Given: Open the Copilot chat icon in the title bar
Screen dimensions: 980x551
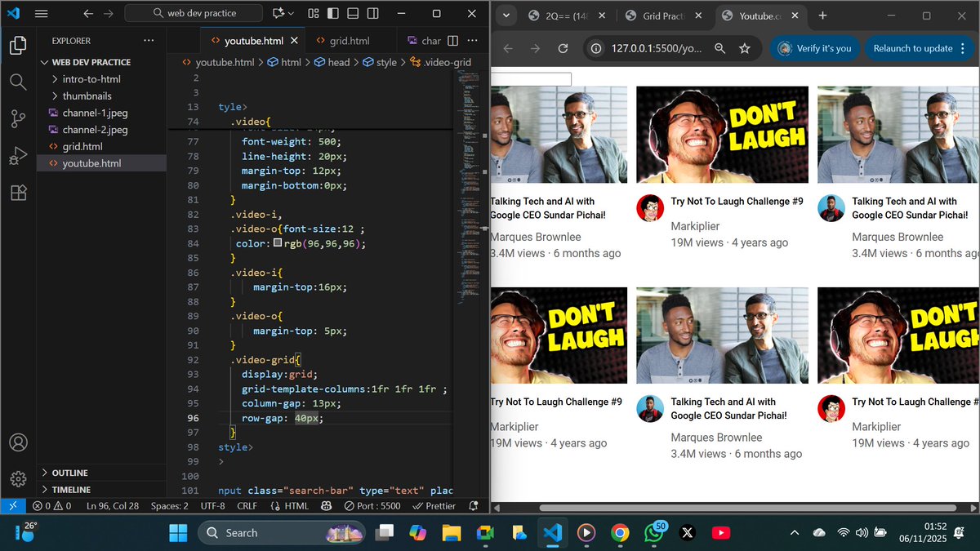Looking at the screenshot, I should coord(279,14).
